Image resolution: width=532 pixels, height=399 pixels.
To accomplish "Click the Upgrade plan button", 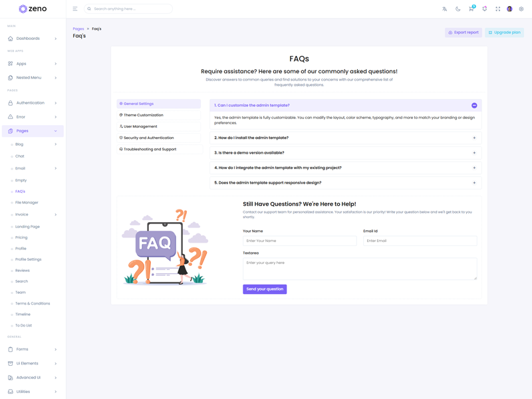I will (x=504, y=33).
